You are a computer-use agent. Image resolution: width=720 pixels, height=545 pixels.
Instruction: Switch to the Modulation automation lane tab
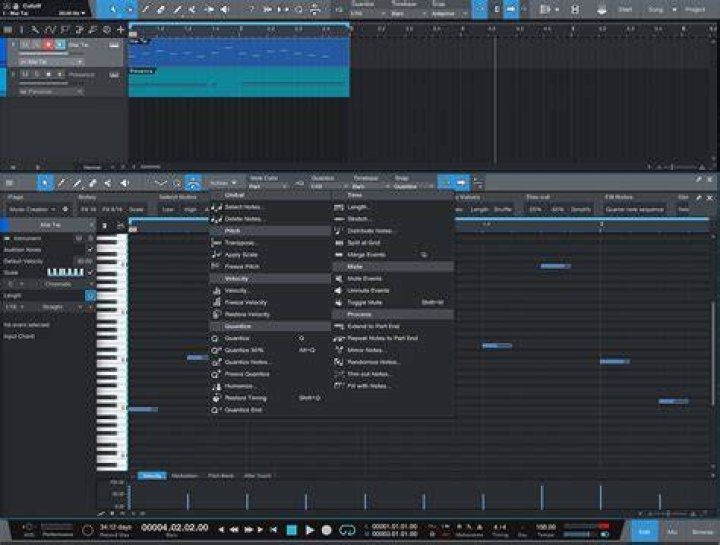click(x=185, y=476)
